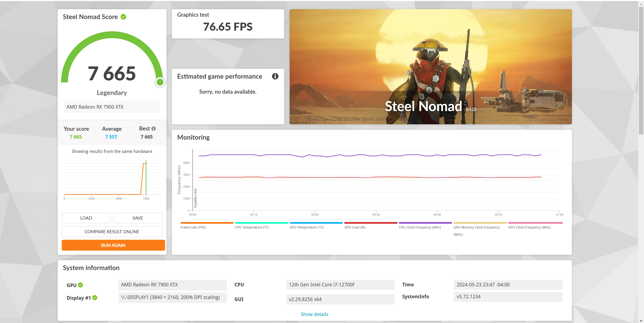644x323 pixels.
Task: Click 'Showing results from the same hardware' text
Action: click(x=112, y=152)
